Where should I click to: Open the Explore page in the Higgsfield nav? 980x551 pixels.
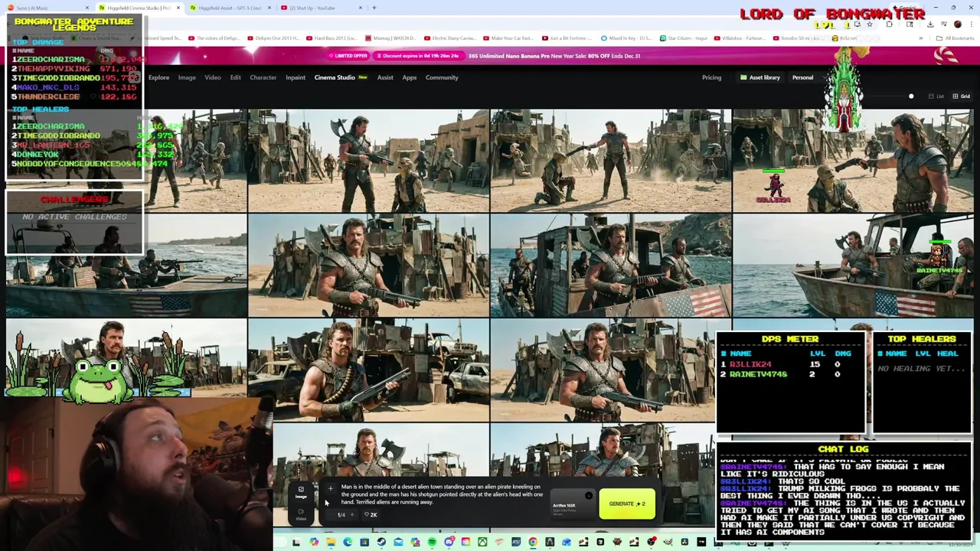(x=158, y=77)
